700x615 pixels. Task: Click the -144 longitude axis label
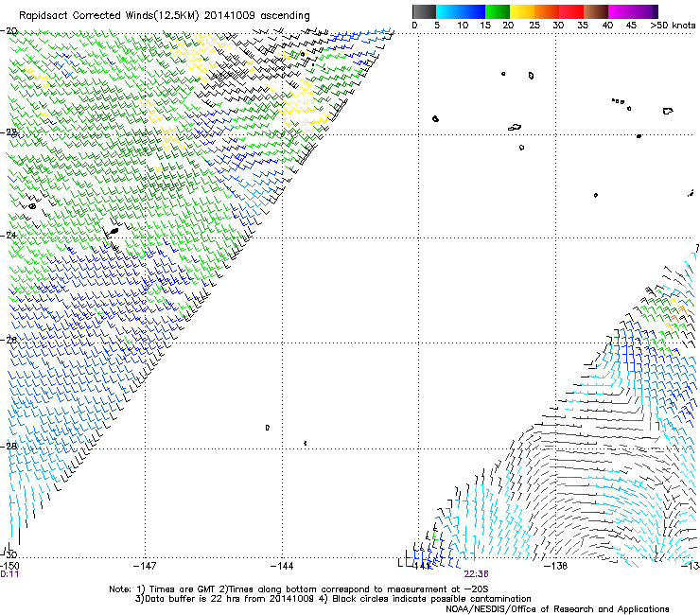click(x=282, y=566)
